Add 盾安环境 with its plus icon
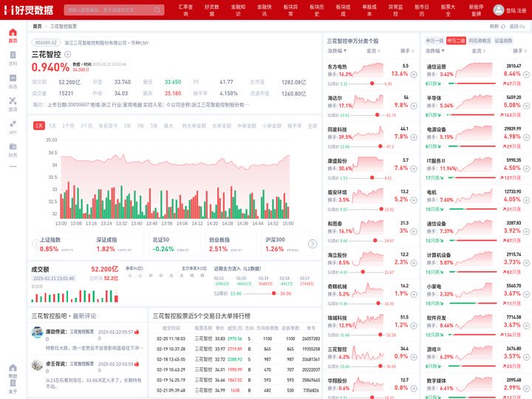This screenshot has height=399, width=532. [414, 200]
